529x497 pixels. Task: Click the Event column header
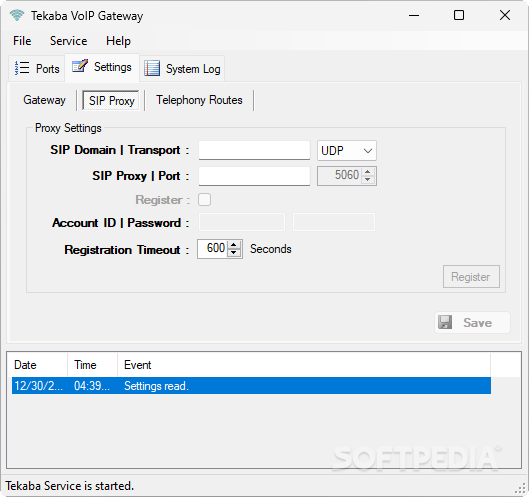click(x=304, y=365)
